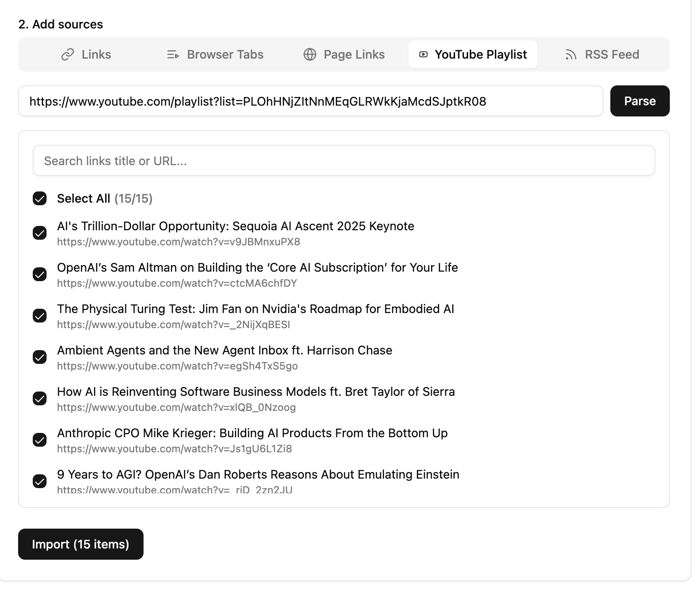Toggle the Select All checkbox
The height and width of the screenshot is (589, 700).
coord(40,198)
